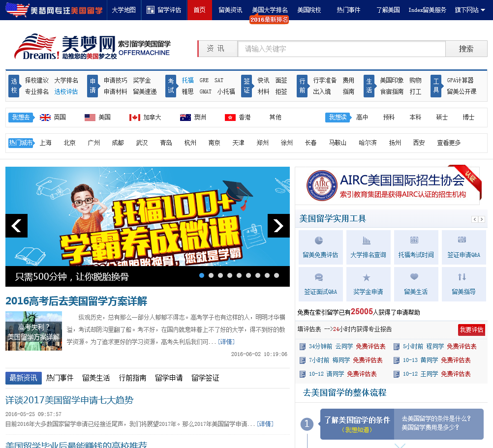Click the document icon beside 5小时前 程同学
Image resolution: width=493 pixels, height=448 pixels.
pos(397,347)
